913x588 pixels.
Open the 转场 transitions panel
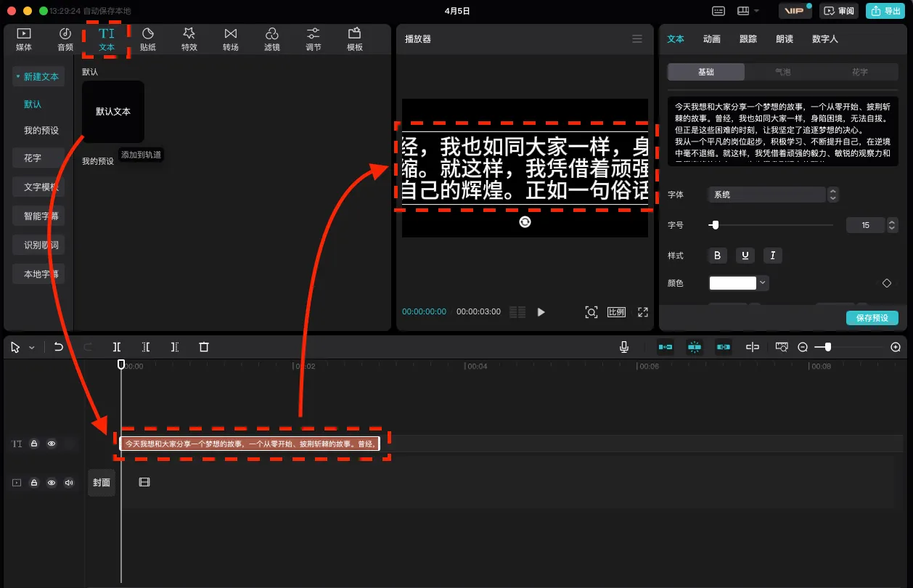coord(231,39)
